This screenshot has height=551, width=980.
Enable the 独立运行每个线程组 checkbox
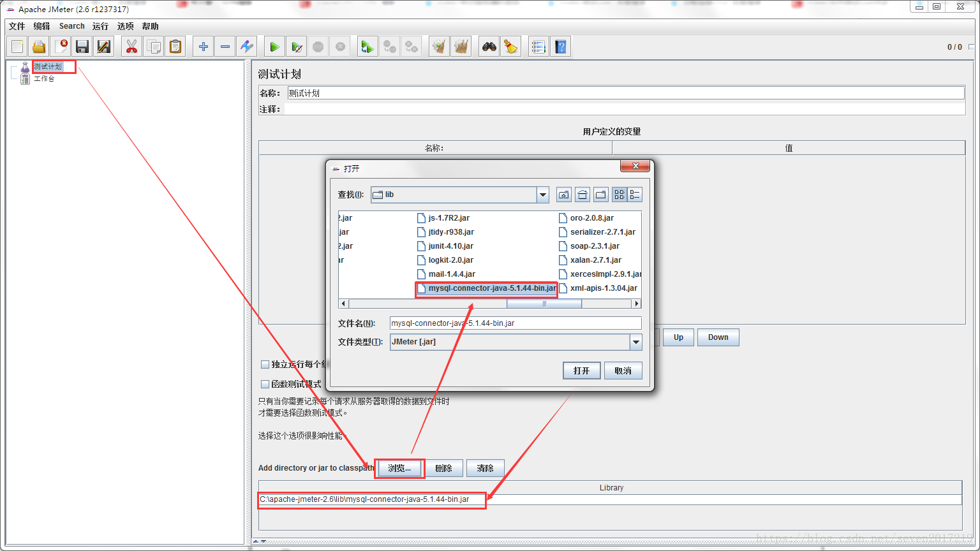pyautogui.click(x=265, y=364)
